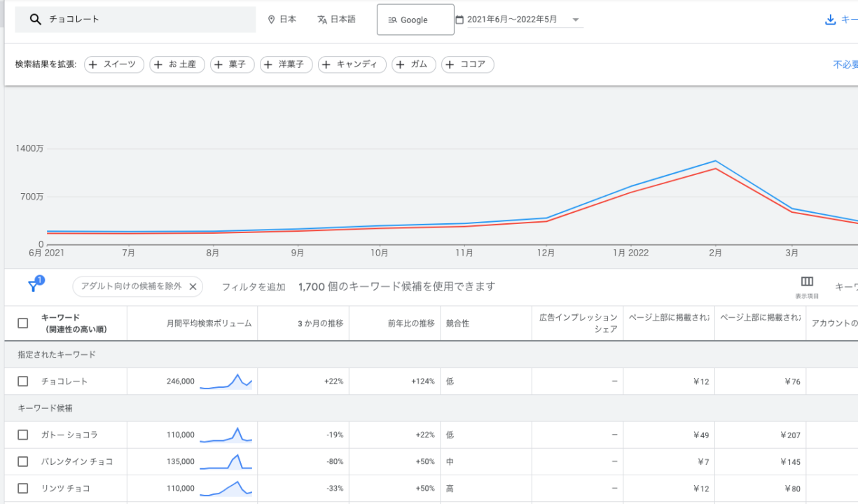Toggle the select-all keywords checkbox
Image resolution: width=858 pixels, height=504 pixels.
tap(23, 323)
